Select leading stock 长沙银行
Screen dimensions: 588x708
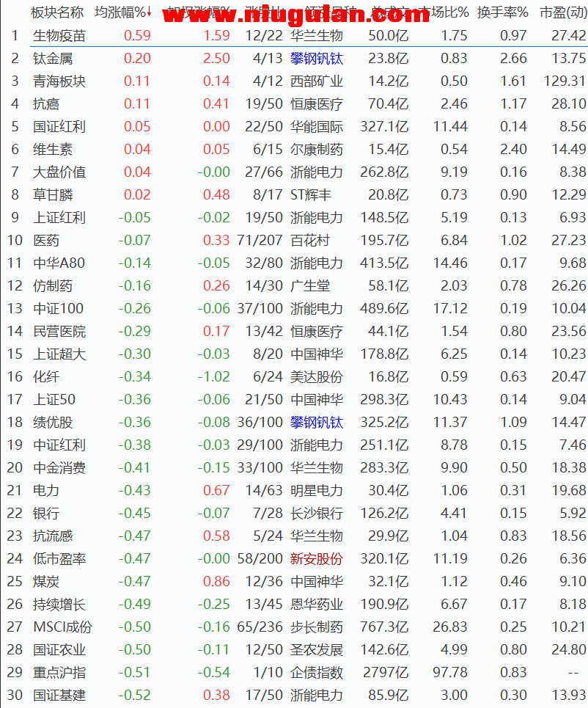coord(317,514)
